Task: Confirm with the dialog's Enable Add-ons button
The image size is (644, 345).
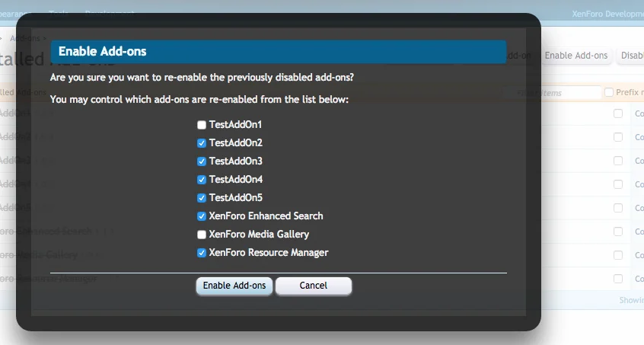Action: [234, 286]
